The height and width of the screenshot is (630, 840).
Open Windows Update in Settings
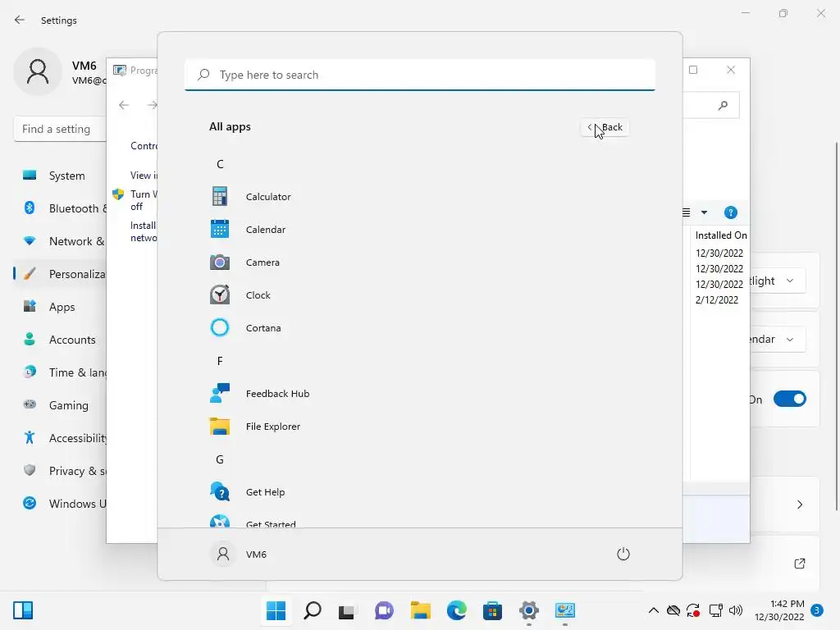[60, 504]
